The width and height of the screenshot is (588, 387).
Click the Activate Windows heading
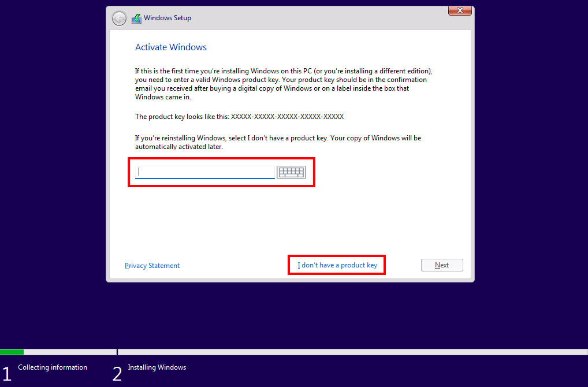(x=170, y=47)
